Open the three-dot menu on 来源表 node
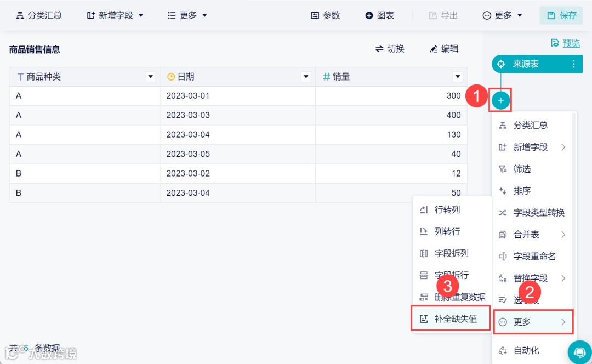The width and height of the screenshot is (592, 364). point(573,64)
